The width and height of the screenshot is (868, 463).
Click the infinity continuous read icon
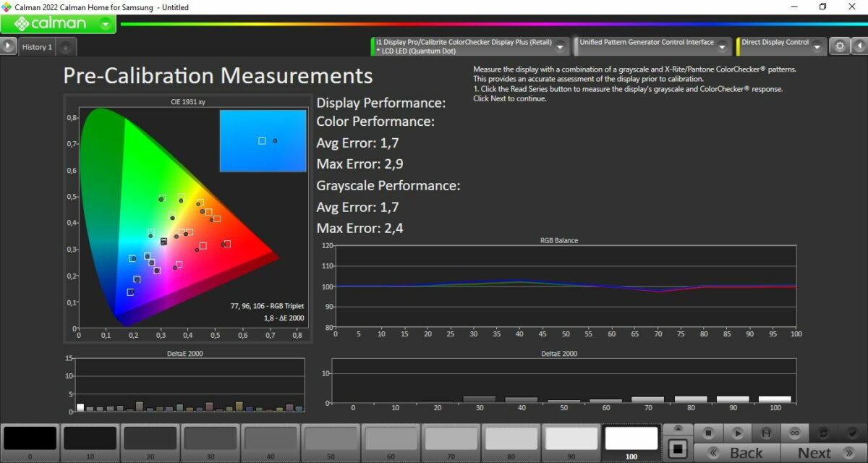coord(794,433)
